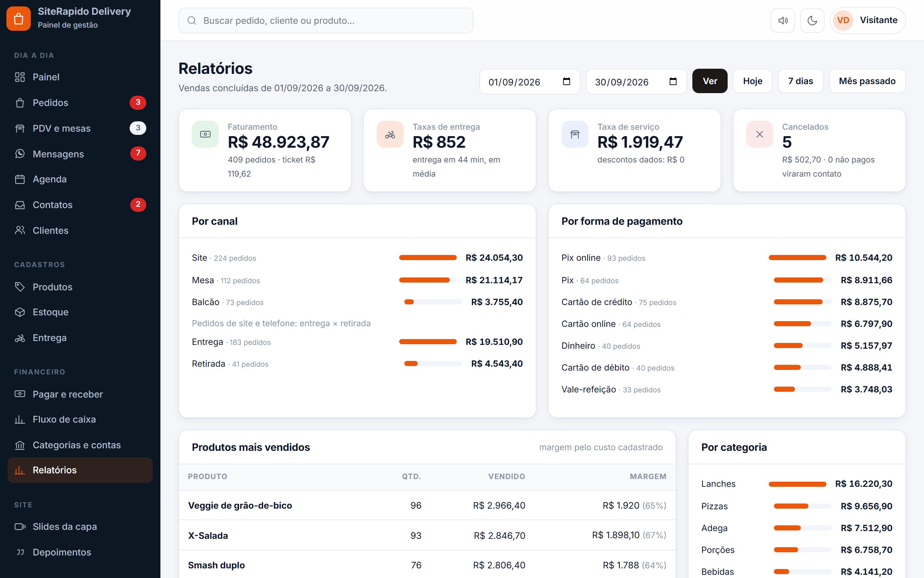The height and width of the screenshot is (578, 924).
Task: Click the Slides da capa video icon
Action: point(20,526)
